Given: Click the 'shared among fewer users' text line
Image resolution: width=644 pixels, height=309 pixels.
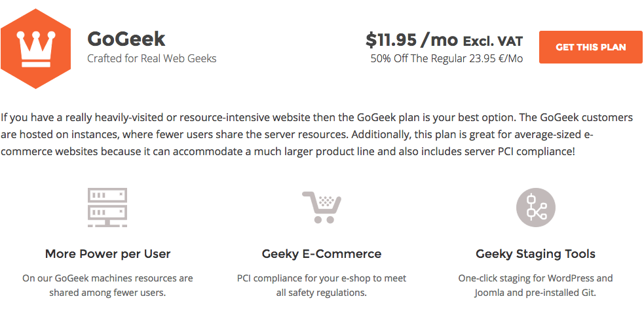Looking at the screenshot, I should (107, 293).
